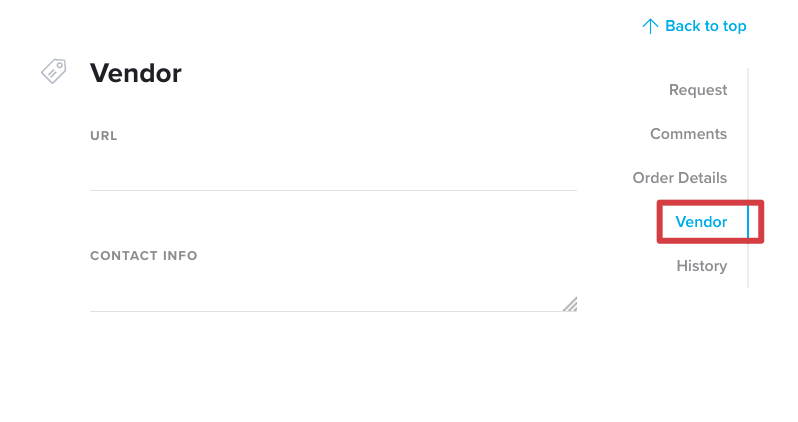Click the price tag icon beside Vendor heading
The height and width of the screenshot is (422, 798).
(x=54, y=71)
